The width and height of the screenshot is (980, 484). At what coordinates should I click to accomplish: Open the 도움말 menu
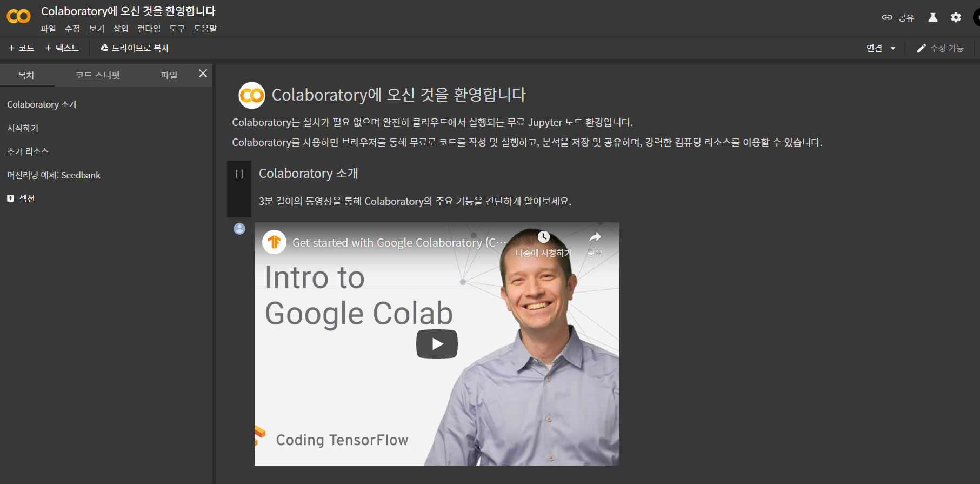tap(205, 29)
